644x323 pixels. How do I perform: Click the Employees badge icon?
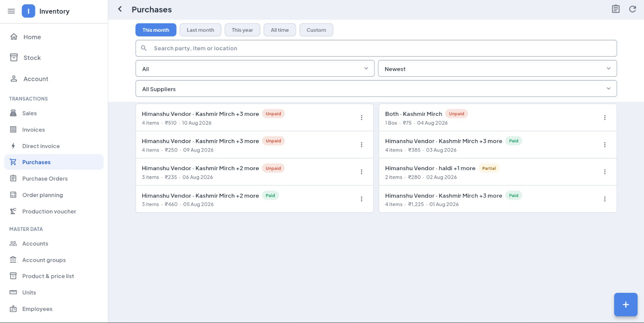coord(13,309)
